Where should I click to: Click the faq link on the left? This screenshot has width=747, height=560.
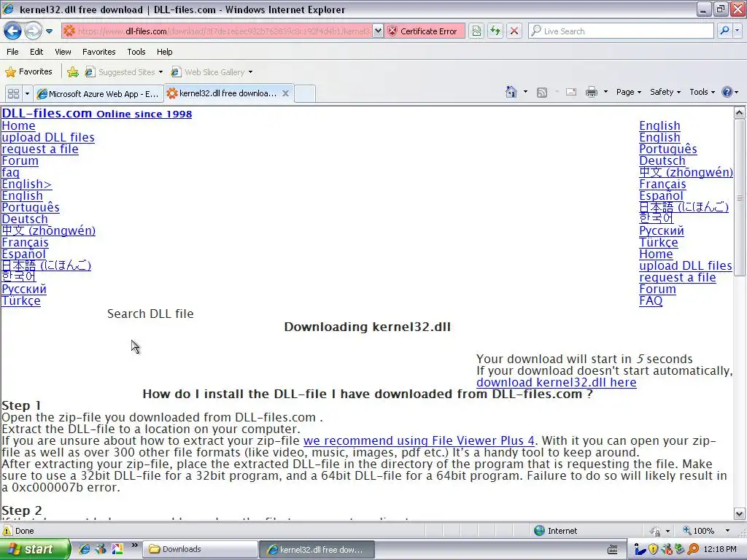[x=10, y=172]
